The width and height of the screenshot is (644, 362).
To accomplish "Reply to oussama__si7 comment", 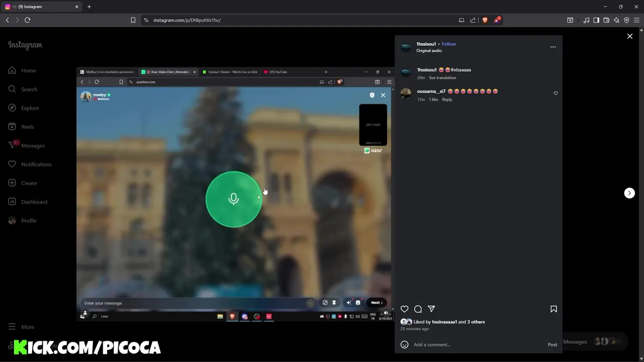I will pyautogui.click(x=447, y=100).
